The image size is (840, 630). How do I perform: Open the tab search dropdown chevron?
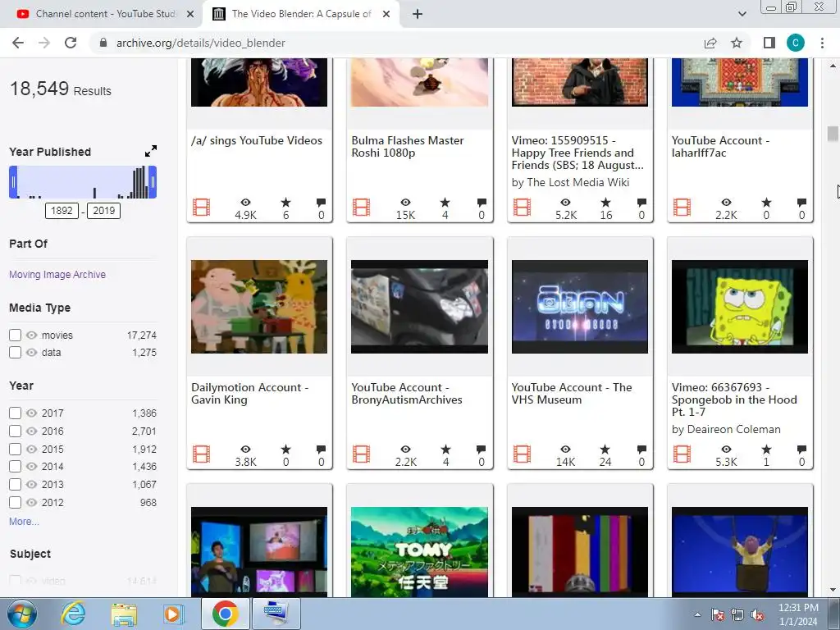pos(742,14)
